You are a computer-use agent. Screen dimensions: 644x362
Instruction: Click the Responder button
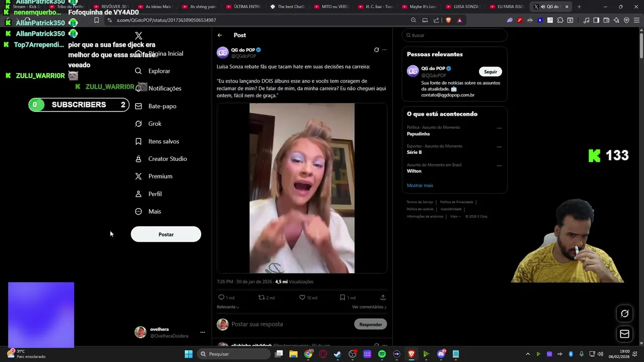click(x=371, y=324)
